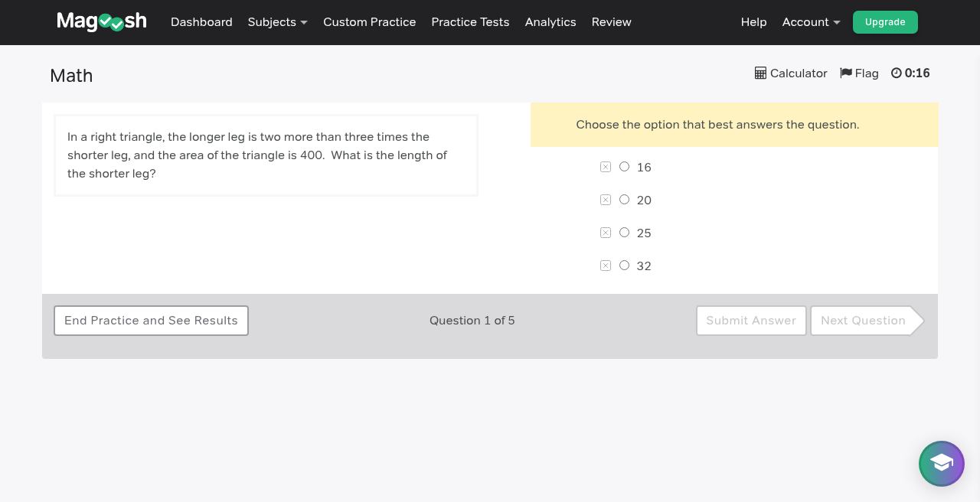Click the question text box about the right triangle
Image resolution: width=980 pixels, height=502 pixels.
point(266,155)
